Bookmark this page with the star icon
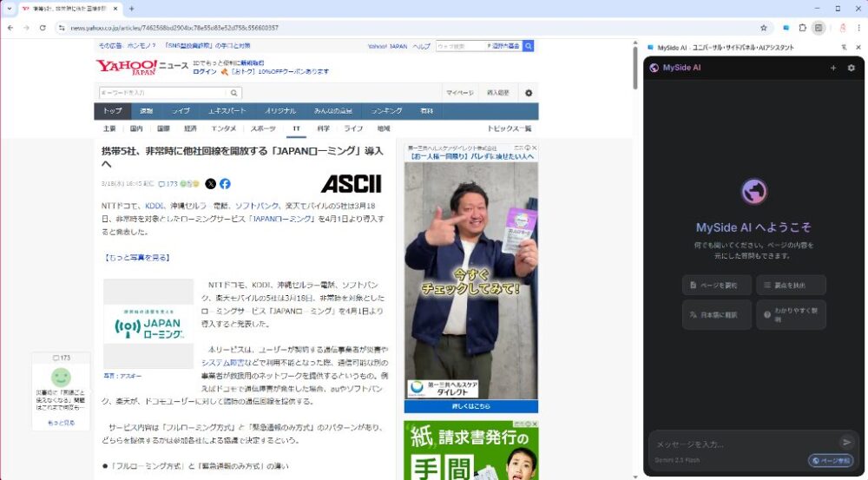Screen dimensions: 868x480 coord(763,28)
